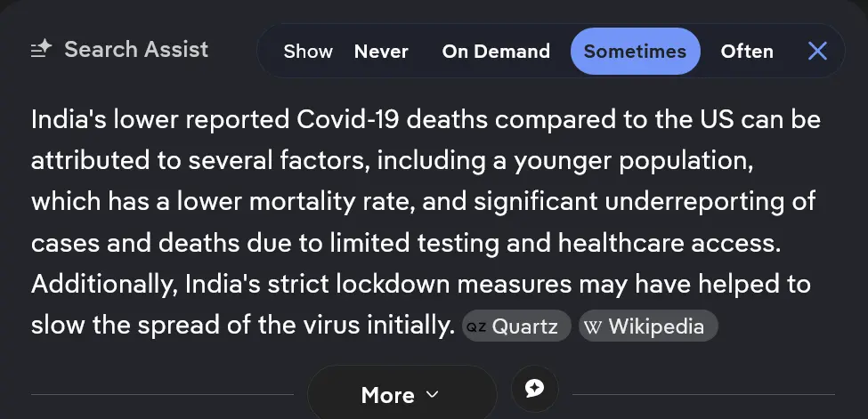This screenshot has height=419, width=868.
Task: Click the first line mentioning Covid-19 deaths
Action: tap(425, 119)
